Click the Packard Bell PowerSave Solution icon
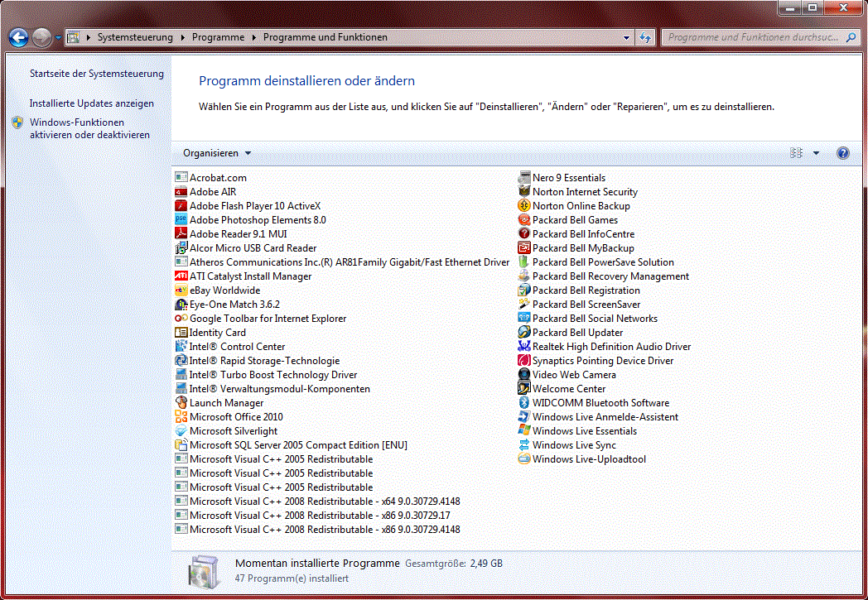The height and width of the screenshot is (600, 868). tap(524, 262)
